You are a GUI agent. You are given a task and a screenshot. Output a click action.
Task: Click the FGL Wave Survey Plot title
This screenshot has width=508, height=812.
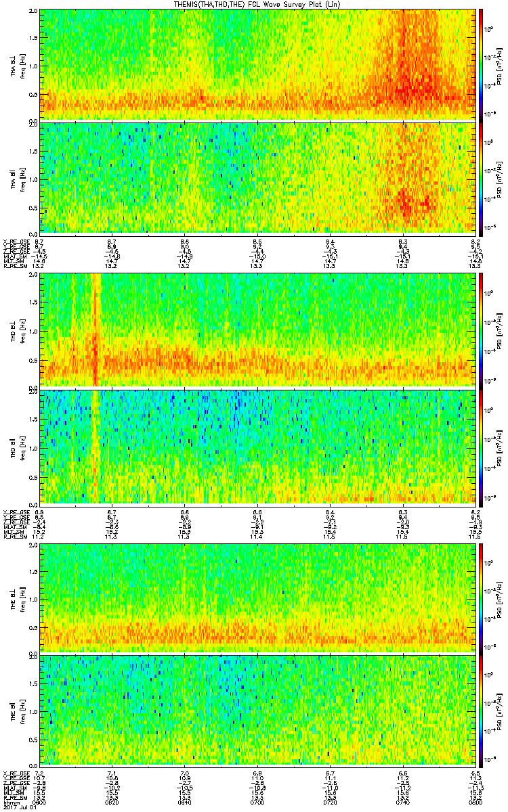(x=254, y=4)
